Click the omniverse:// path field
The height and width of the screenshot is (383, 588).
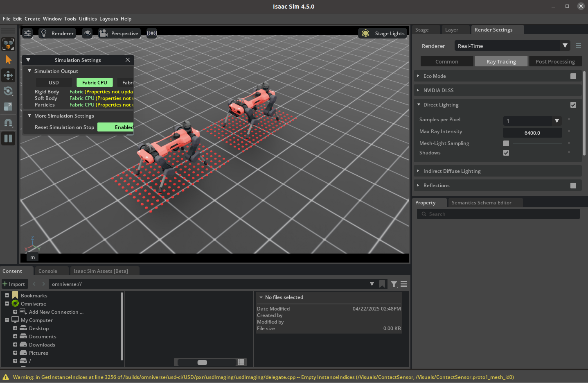coord(208,284)
